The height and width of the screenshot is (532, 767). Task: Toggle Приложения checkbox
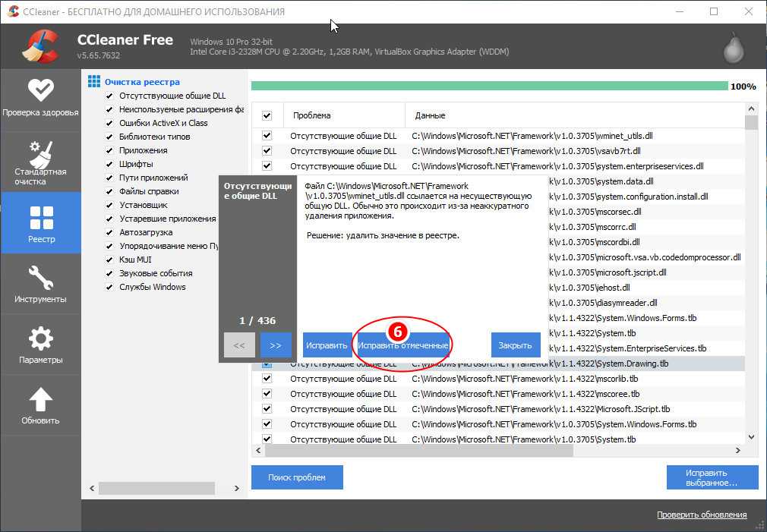(x=109, y=150)
